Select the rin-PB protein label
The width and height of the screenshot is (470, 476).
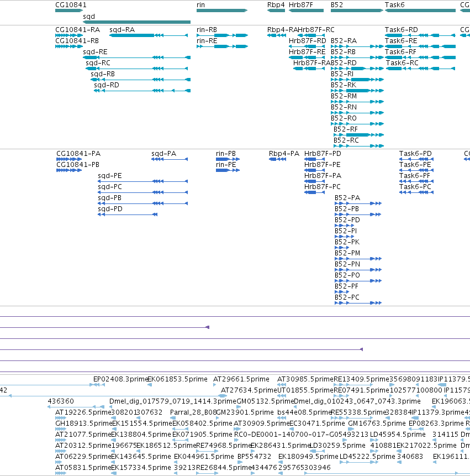pyautogui.click(x=226, y=153)
